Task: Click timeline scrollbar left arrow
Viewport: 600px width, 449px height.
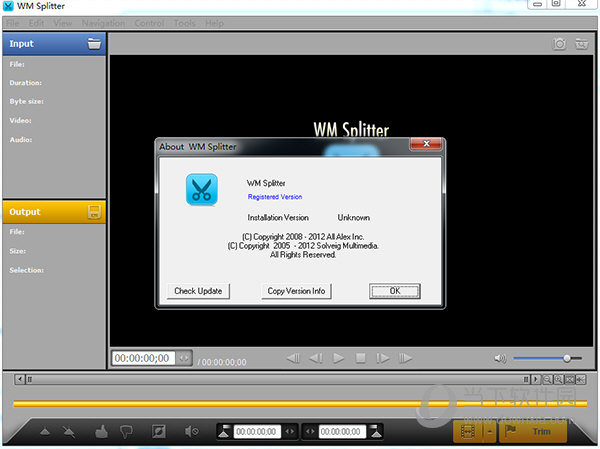Action: pyautogui.click(x=20, y=379)
